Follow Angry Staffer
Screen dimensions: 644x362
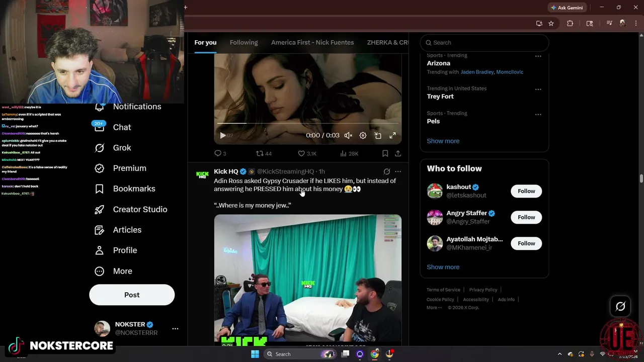pos(526,217)
